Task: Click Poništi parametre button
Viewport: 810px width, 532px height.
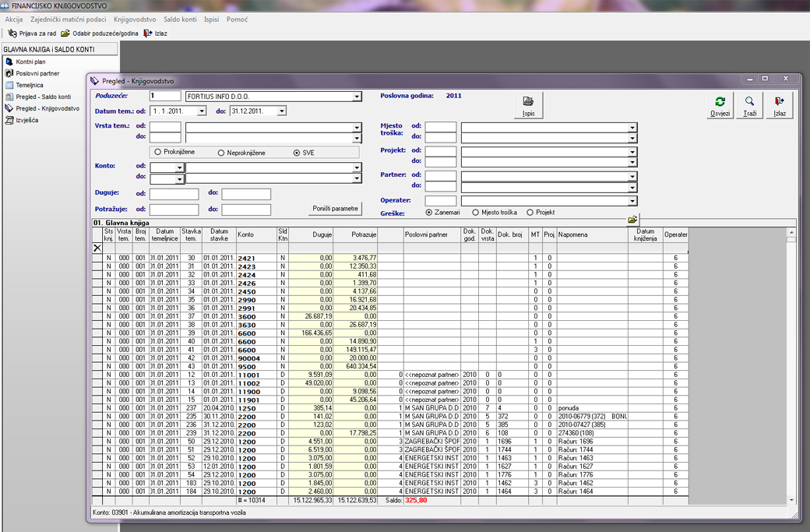Action: pyautogui.click(x=335, y=208)
